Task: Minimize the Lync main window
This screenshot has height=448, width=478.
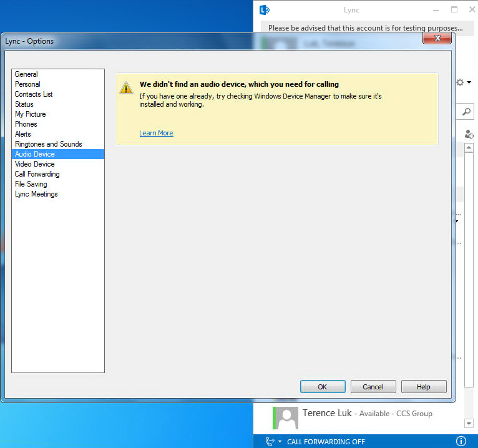Action: (436, 10)
